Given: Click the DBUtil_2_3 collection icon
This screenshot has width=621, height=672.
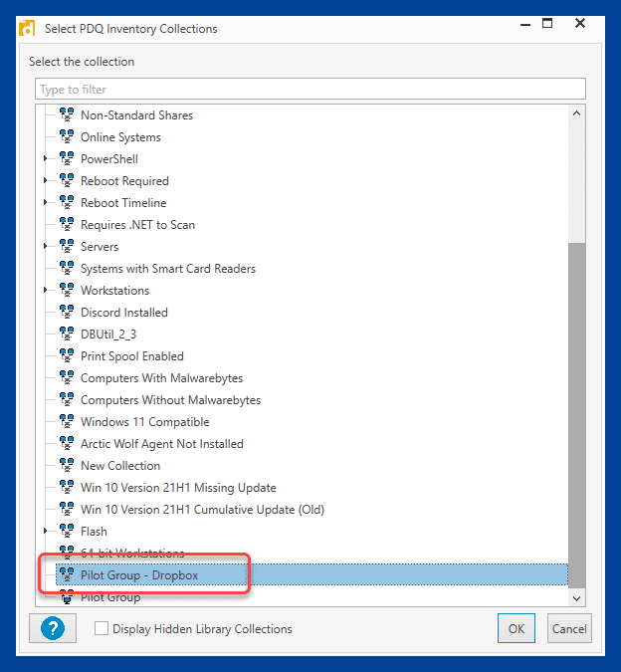Looking at the screenshot, I should click(x=67, y=334).
